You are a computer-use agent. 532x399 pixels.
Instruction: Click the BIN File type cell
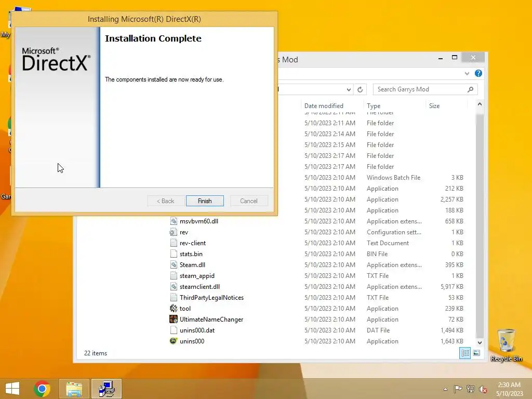coord(377,254)
